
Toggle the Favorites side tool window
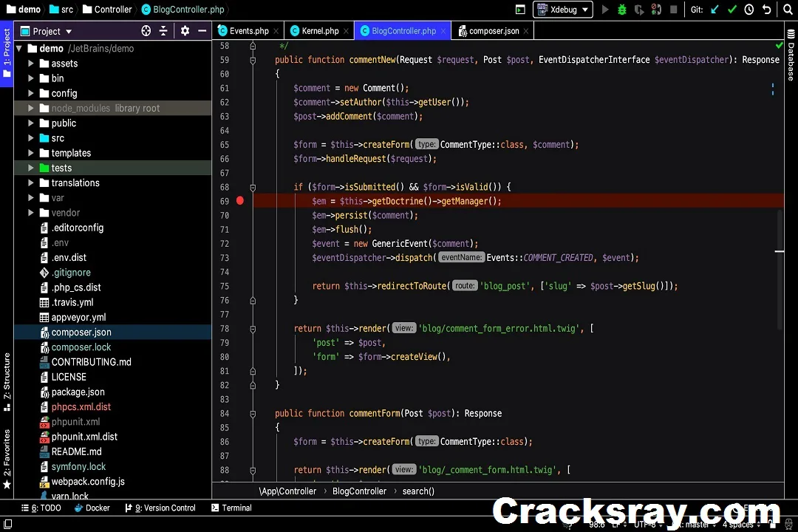coord(7,459)
